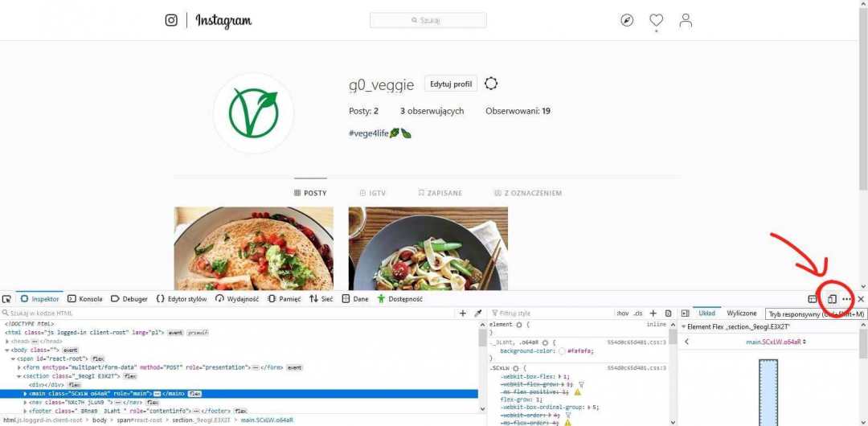Click the profile person icon in header
868x426 pixels.
[x=686, y=21]
